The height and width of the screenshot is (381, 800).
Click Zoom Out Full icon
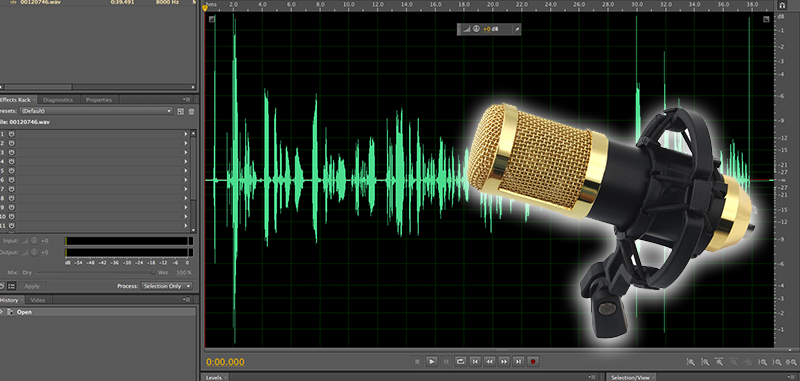point(748,362)
